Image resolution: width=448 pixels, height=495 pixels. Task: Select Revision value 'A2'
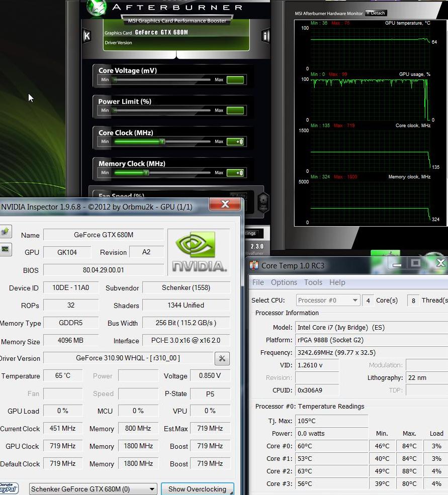pos(146,252)
